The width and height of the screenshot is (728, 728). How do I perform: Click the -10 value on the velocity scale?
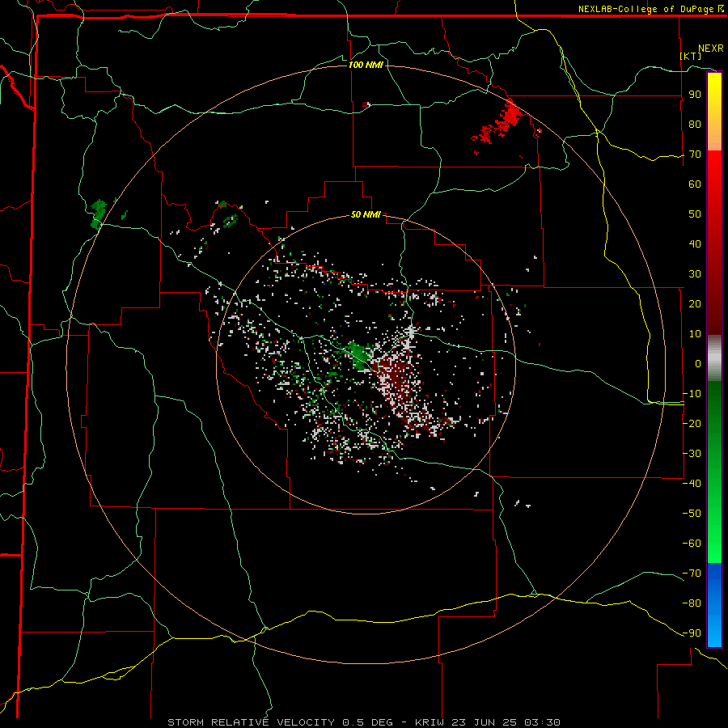point(692,394)
